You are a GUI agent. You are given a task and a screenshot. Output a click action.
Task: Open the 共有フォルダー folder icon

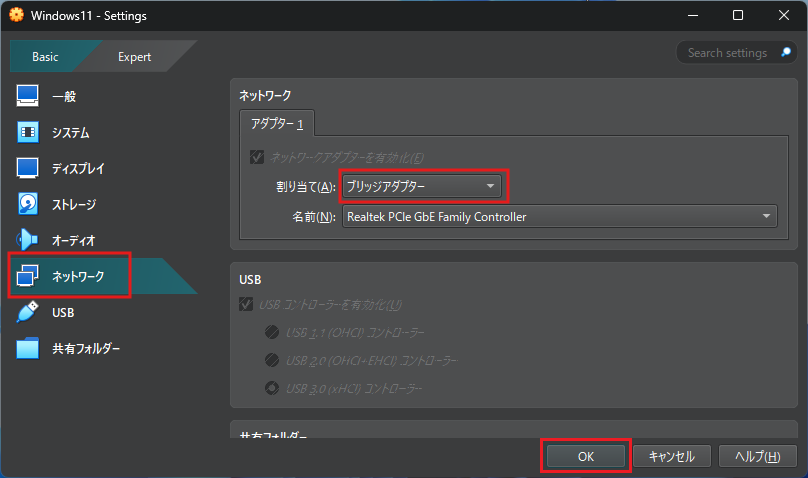[x=27, y=348]
